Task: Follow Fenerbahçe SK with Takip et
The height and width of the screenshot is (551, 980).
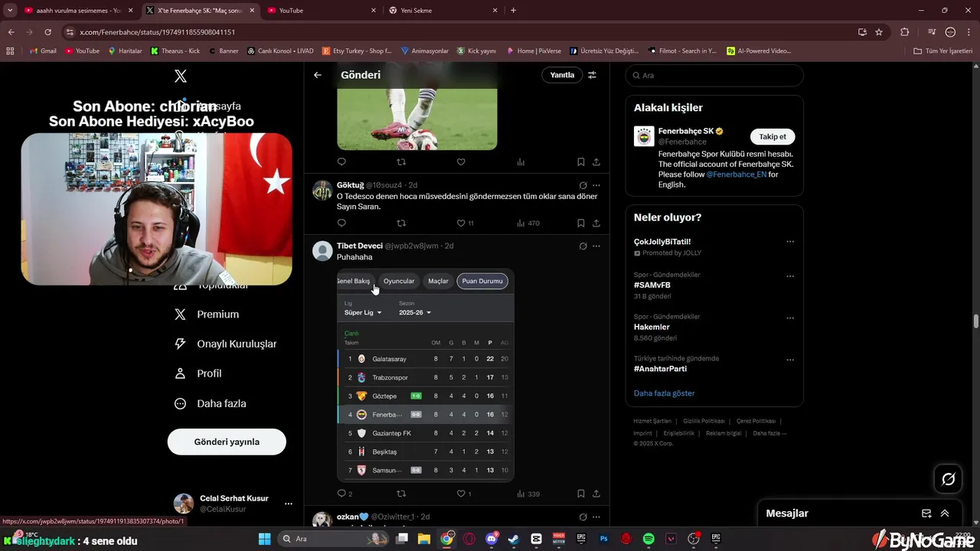Action: 772,136
